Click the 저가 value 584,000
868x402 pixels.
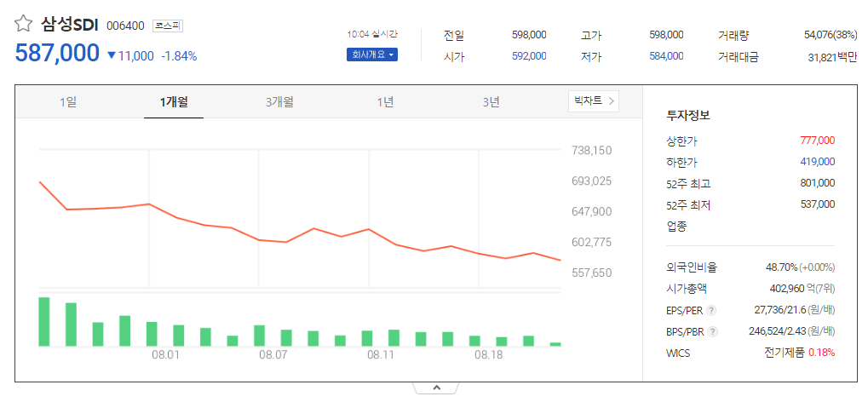coord(666,56)
